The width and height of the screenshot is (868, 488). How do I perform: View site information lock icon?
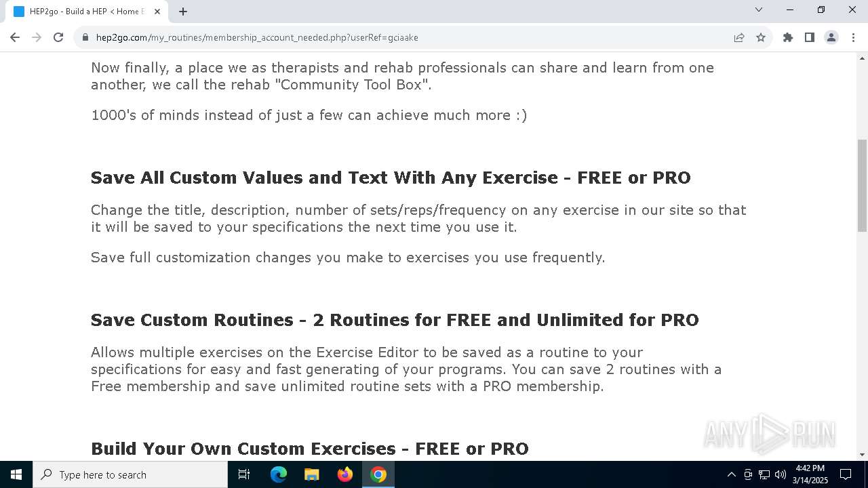[85, 37]
